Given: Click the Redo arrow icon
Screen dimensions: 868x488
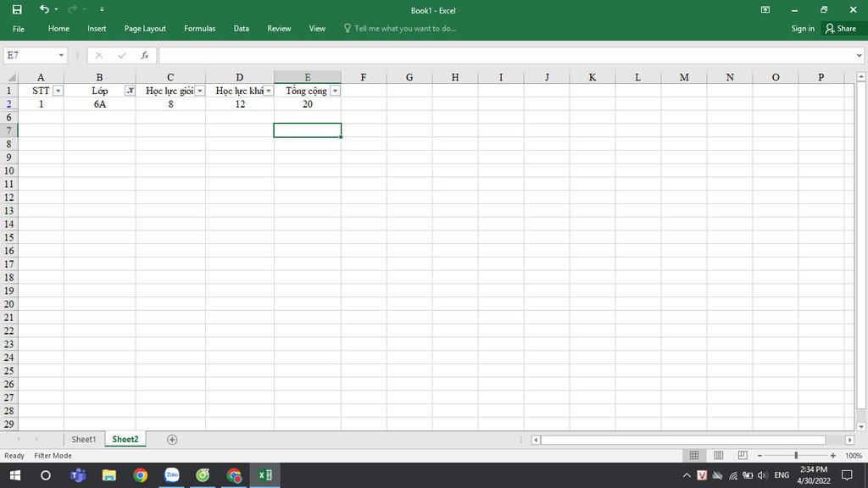Looking at the screenshot, I should 72,9.
